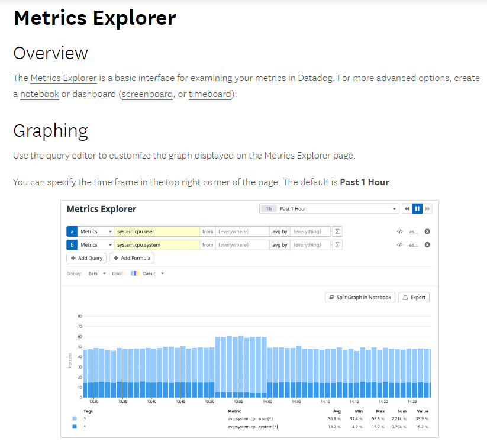Click the (everything) group-by field for query b
The height and width of the screenshot is (448, 487).
coord(310,245)
